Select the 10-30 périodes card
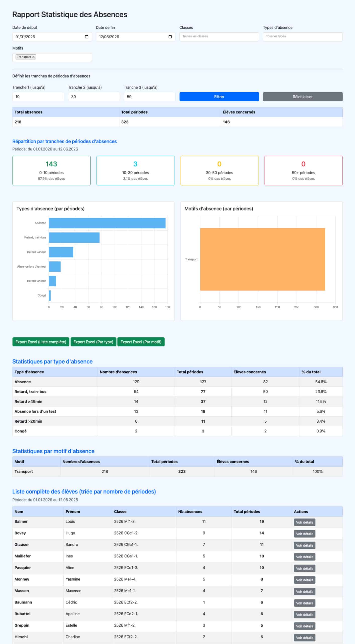355x644 pixels. coord(135,171)
